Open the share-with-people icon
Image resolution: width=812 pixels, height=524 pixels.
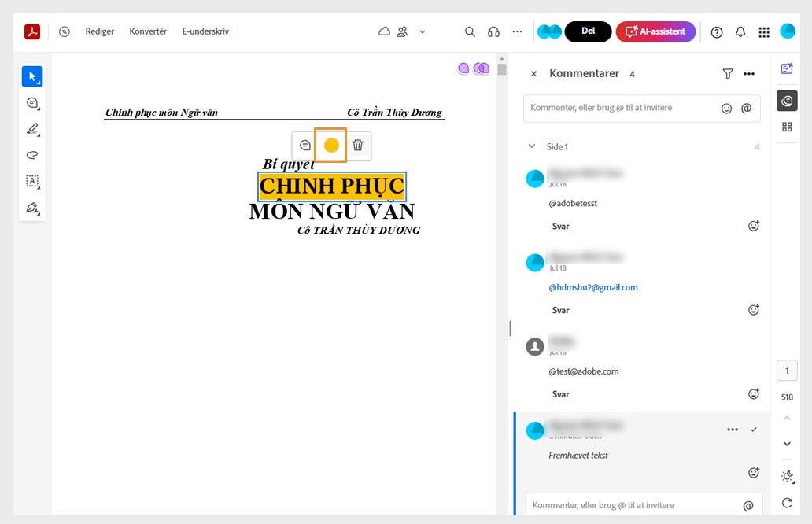402,31
